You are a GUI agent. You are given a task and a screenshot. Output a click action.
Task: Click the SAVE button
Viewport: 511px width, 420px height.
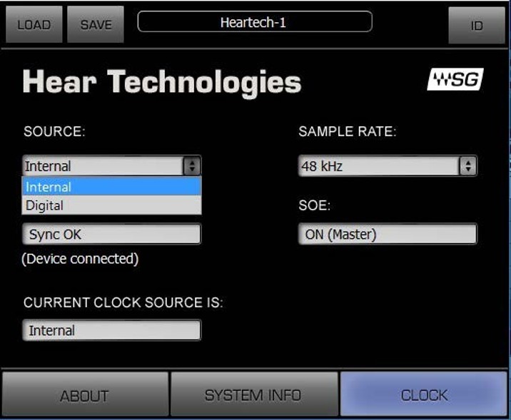(96, 24)
